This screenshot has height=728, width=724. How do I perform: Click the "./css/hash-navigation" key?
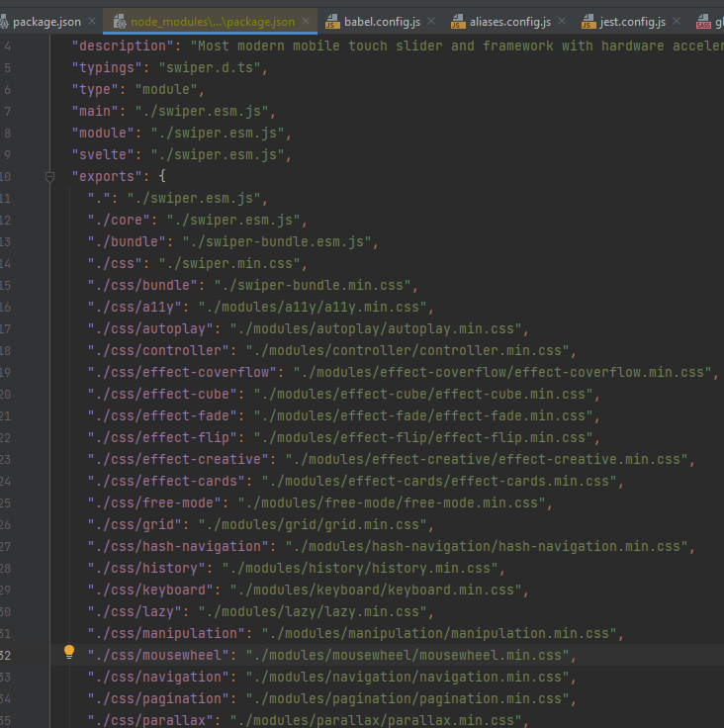click(x=178, y=546)
